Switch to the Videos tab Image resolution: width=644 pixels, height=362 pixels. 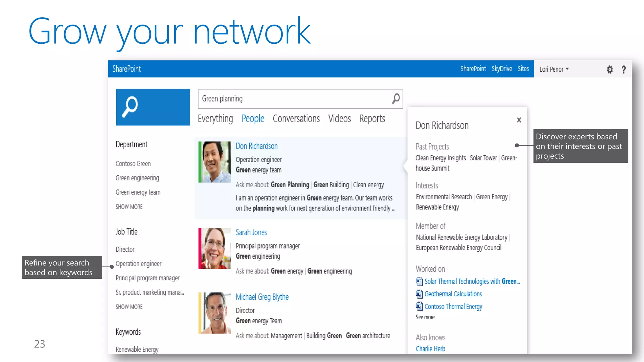pyautogui.click(x=339, y=119)
